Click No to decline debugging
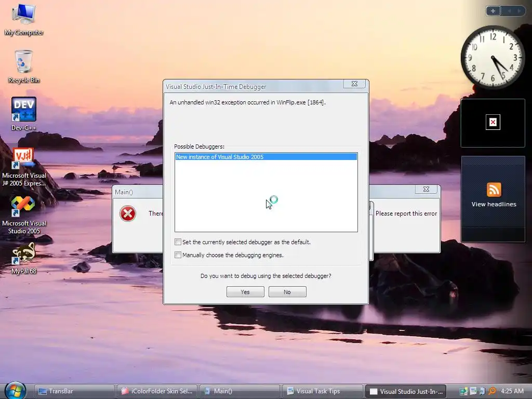532x399 pixels. coord(287,292)
